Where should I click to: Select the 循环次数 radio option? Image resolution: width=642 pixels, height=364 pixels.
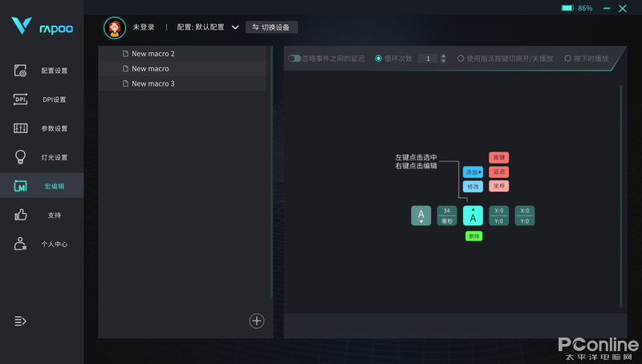pos(379,59)
